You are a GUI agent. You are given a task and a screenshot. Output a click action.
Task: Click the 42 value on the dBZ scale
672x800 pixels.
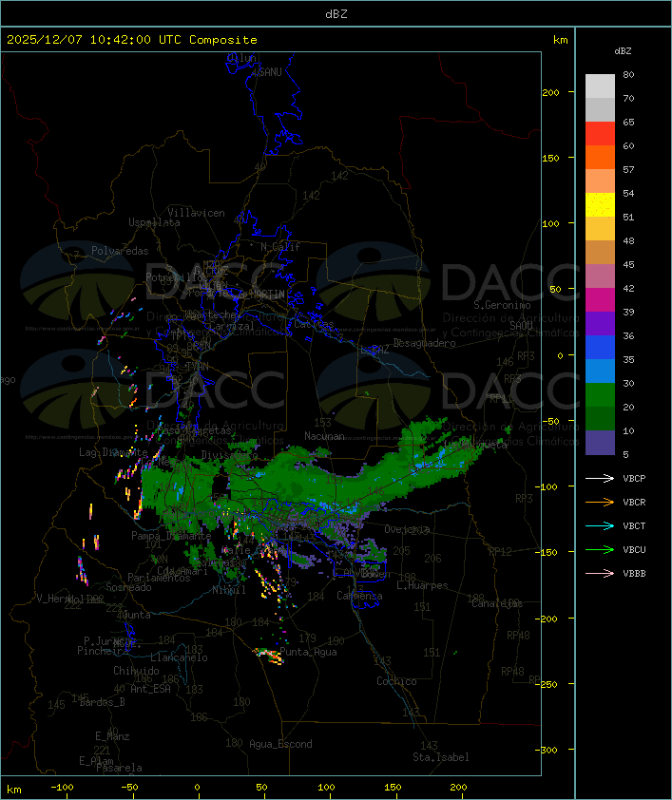click(x=628, y=288)
